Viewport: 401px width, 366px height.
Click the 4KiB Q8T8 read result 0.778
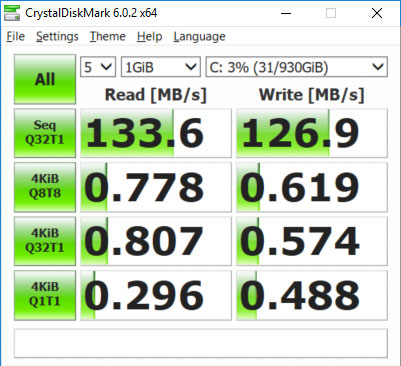tap(156, 187)
